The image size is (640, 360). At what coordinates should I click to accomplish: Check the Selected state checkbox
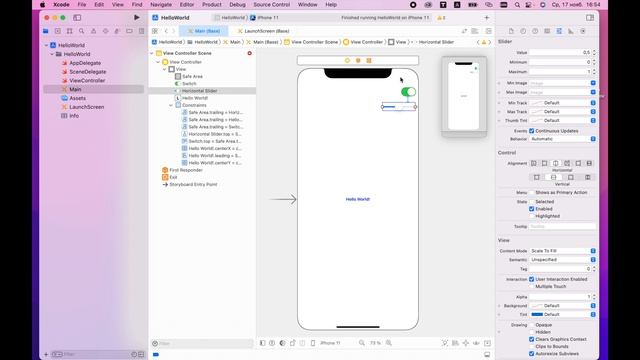click(x=531, y=202)
